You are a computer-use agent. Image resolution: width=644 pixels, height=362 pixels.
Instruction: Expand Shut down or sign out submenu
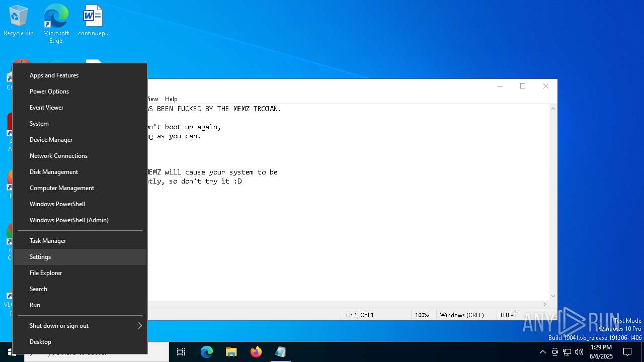coord(80,326)
